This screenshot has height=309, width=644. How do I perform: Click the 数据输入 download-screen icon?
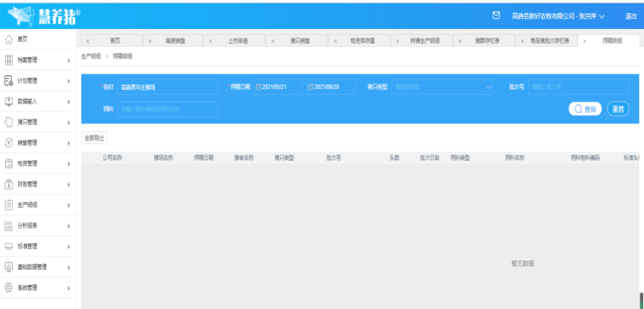(9, 101)
